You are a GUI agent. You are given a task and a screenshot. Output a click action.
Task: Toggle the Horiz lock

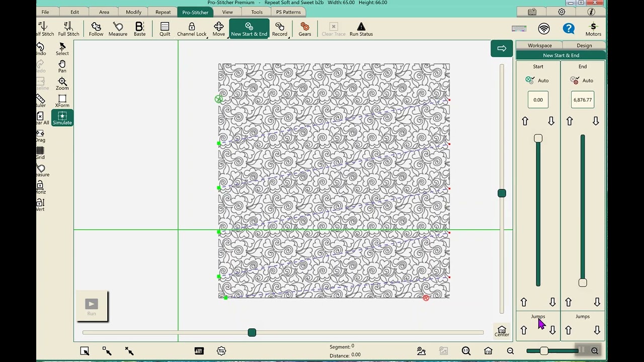pos(40,188)
